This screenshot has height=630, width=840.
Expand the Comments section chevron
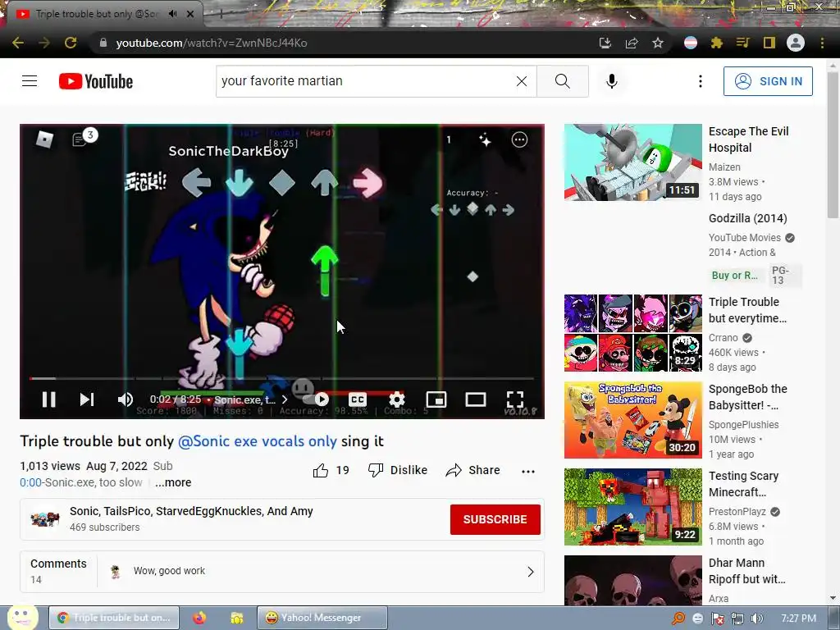pyautogui.click(x=531, y=572)
